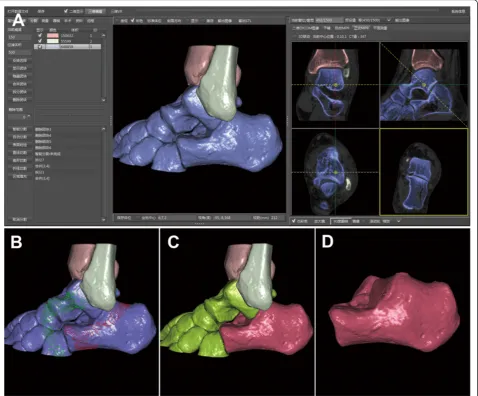Uncheck visibility of the pink mask row

[40, 35]
